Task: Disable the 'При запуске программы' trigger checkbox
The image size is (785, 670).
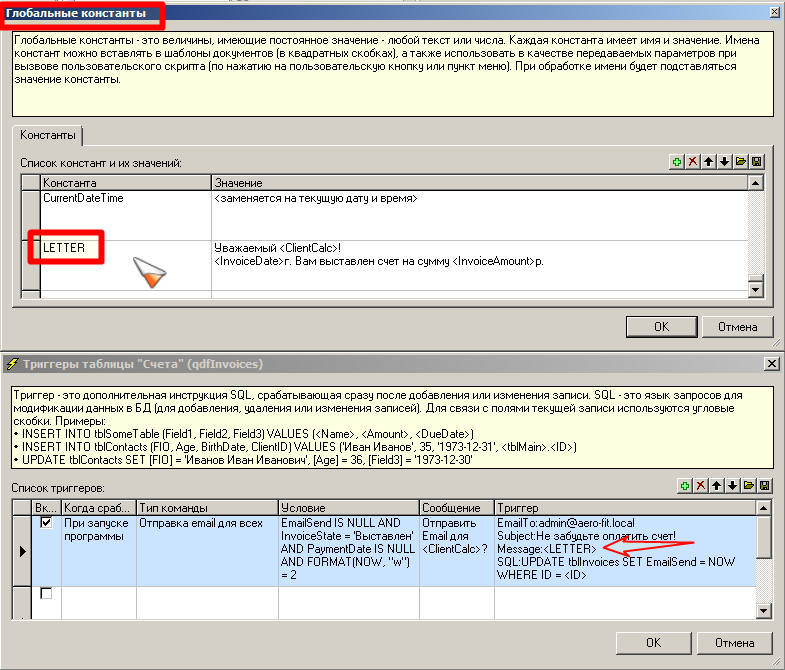Action: (x=46, y=522)
